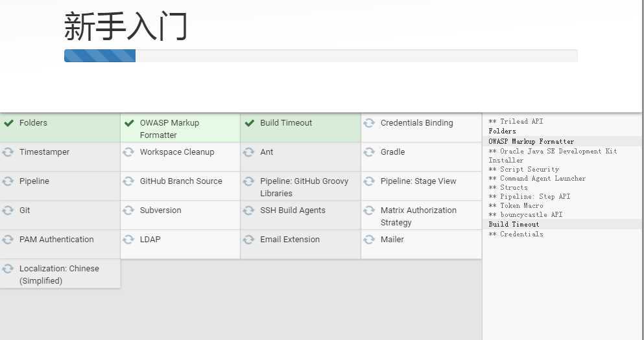Select the Workspace Cleanup plugin label
This screenshot has width=644, height=340.
click(177, 152)
